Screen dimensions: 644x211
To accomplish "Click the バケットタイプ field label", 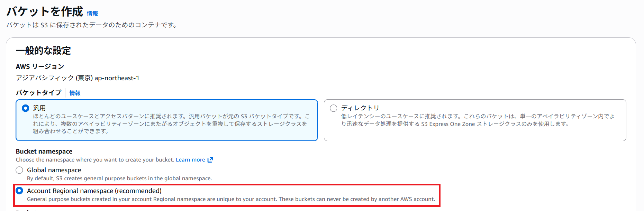I will pyautogui.click(x=38, y=93).
